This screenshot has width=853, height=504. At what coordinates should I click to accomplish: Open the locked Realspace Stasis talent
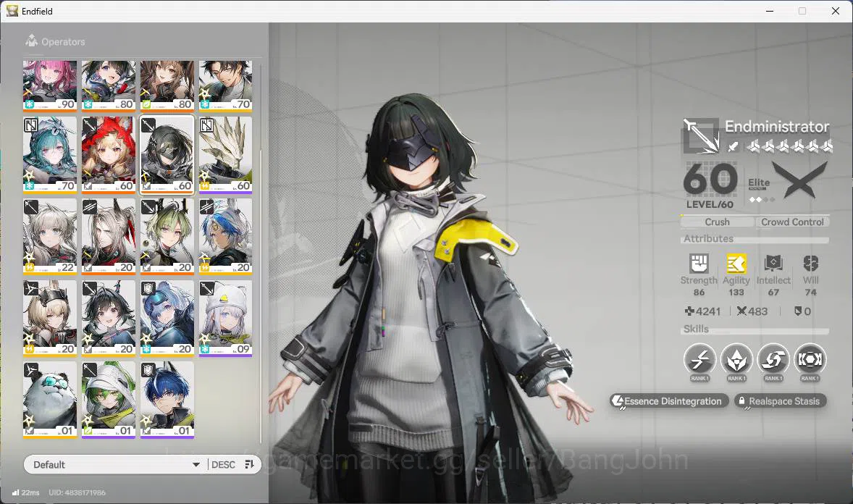pos(780,401)
